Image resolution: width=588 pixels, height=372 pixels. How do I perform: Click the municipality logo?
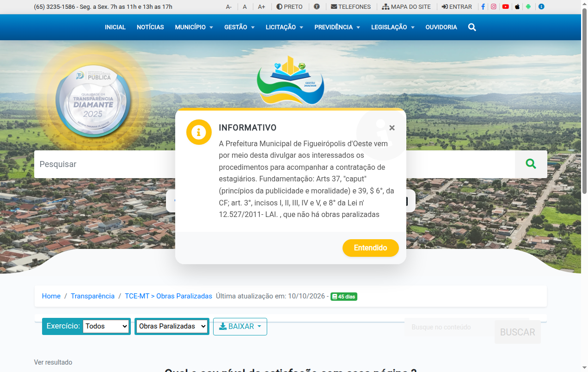click(290, 80)
